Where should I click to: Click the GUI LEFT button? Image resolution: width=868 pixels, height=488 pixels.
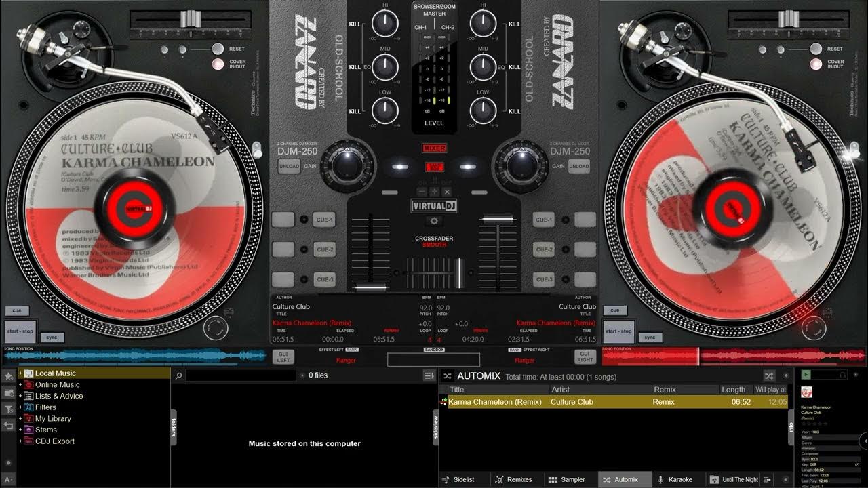pos(283,357)
